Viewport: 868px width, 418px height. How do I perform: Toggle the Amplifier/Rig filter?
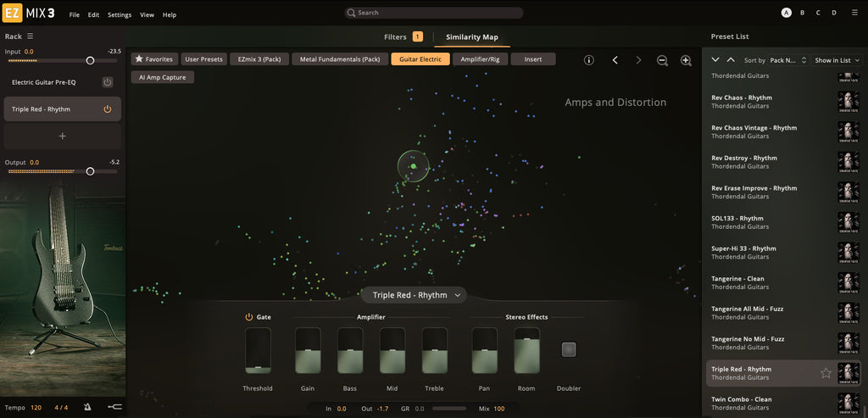pyautogui.click(x=481, y=59)
